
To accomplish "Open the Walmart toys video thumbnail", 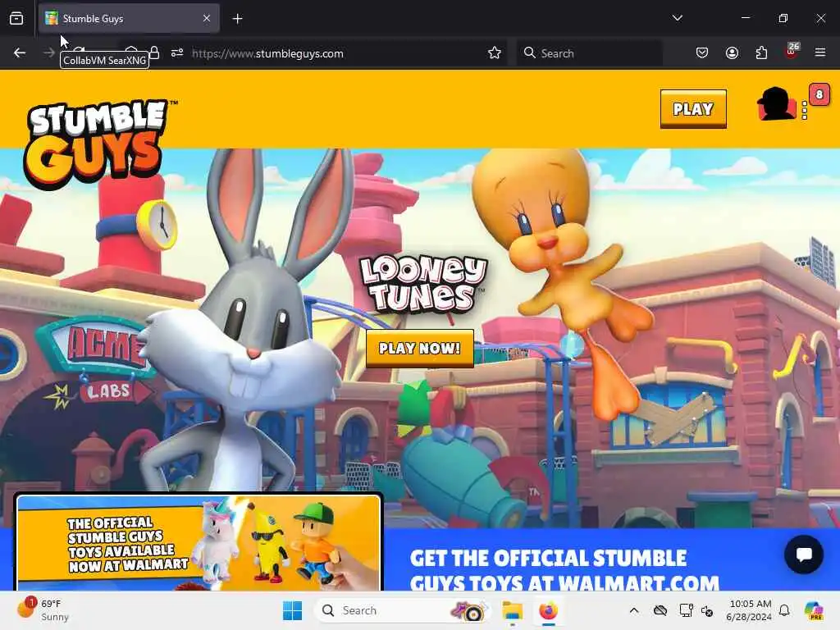I will pos(199,543).
